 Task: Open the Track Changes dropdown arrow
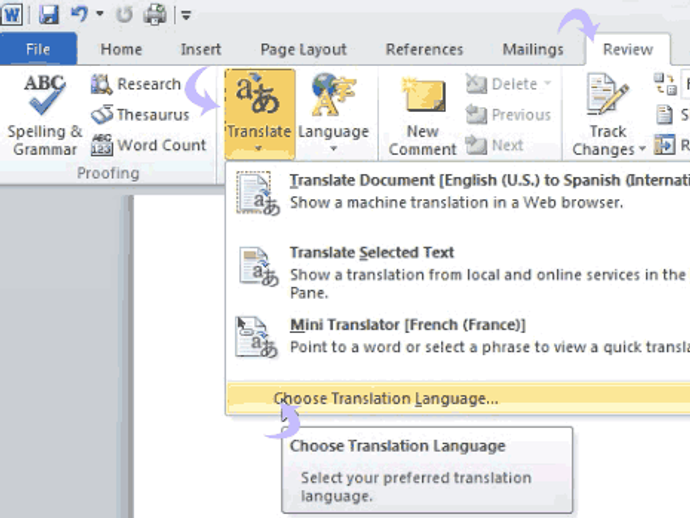[642, 149]
